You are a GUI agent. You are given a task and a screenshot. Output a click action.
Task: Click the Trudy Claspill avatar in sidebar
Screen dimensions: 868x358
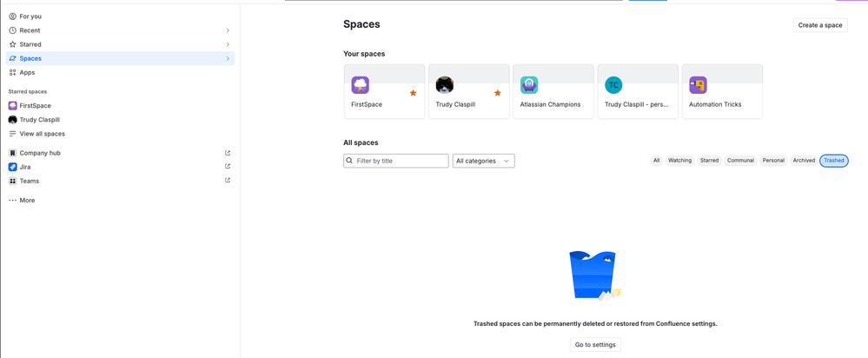13,120
